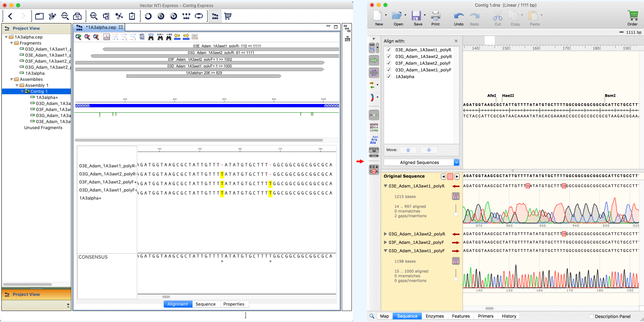This screenshot has height=322, width=644.
Task: Collapse the Contig 1 tree item
Action: click(22, 91)
